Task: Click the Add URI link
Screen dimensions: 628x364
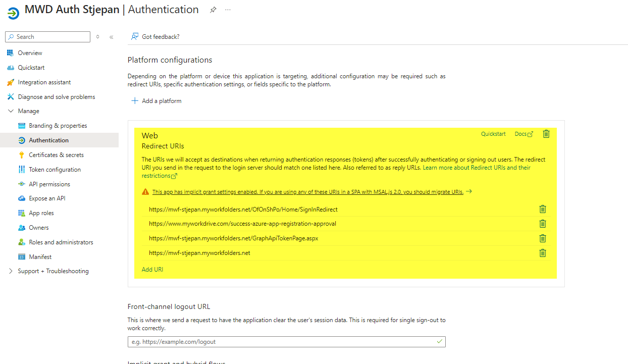Action: pyautogui.click(x=152, y=270)
